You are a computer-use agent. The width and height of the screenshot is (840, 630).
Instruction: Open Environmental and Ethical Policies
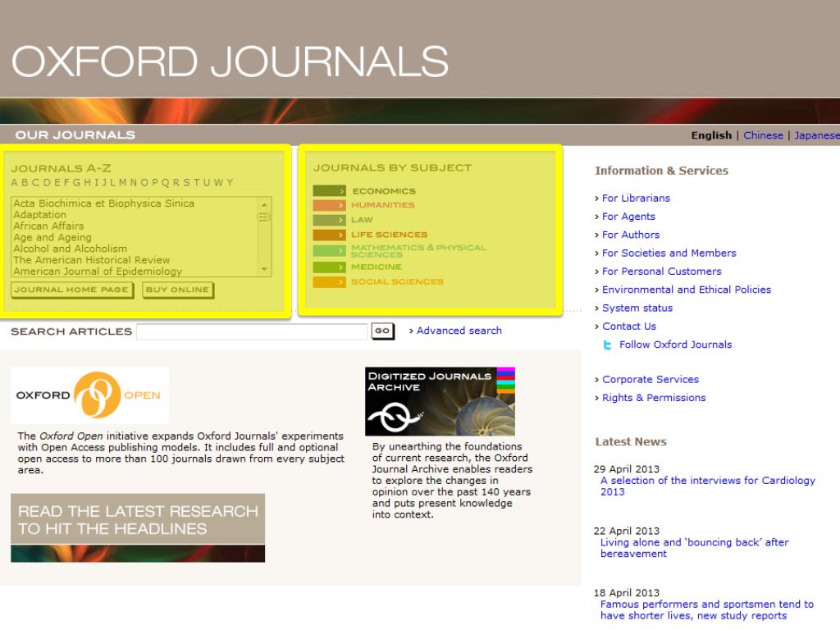(x=687, y=290)
